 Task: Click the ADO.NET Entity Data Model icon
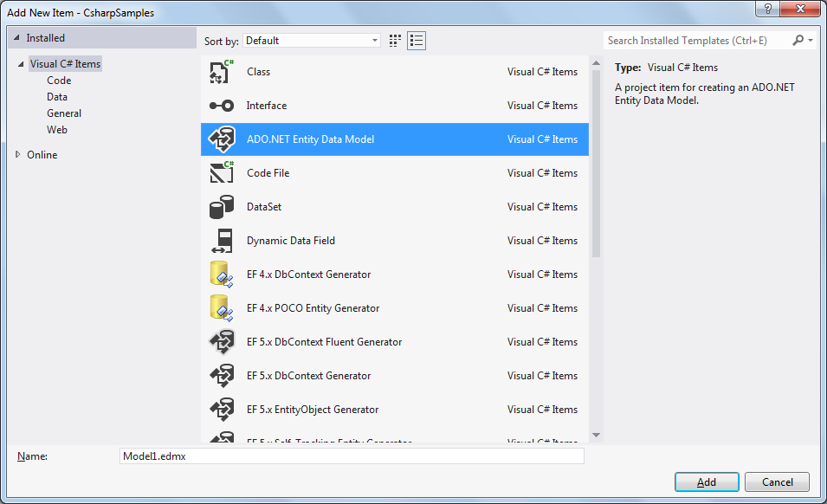click(222, 139)
